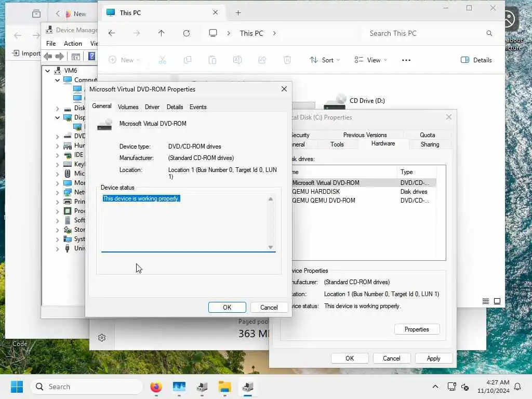Open Previous Versions tab in Disk Properties

click(365, 135)
